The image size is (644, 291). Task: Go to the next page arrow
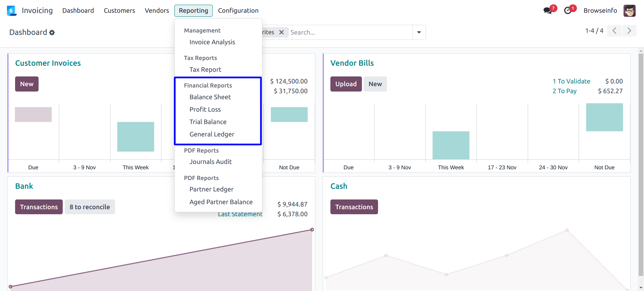coord(629,31)
